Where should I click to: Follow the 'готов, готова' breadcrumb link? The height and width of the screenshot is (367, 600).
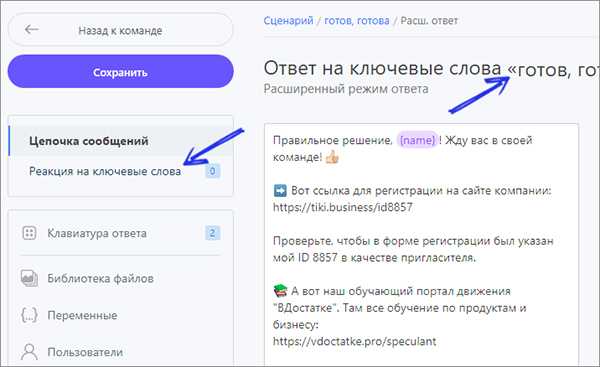pos(357,20)
